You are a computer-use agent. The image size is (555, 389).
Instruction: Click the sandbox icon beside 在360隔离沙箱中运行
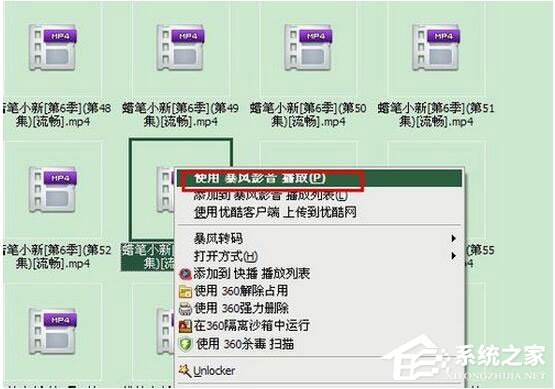click(x=185, y=326)
